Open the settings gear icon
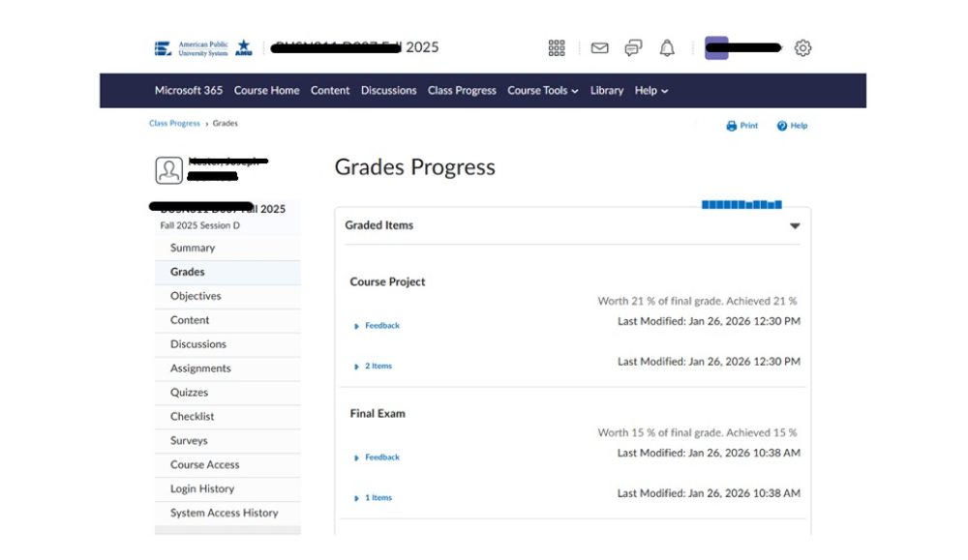Image resolution: width=968 pixels, height=560 pixels. (x=802, y=48)
